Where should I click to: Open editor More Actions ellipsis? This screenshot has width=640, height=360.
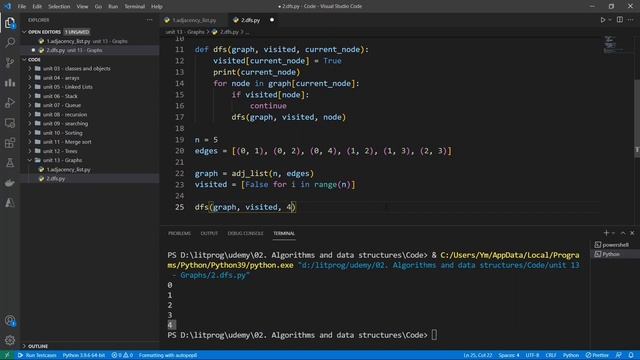click(x=631, y=20)
